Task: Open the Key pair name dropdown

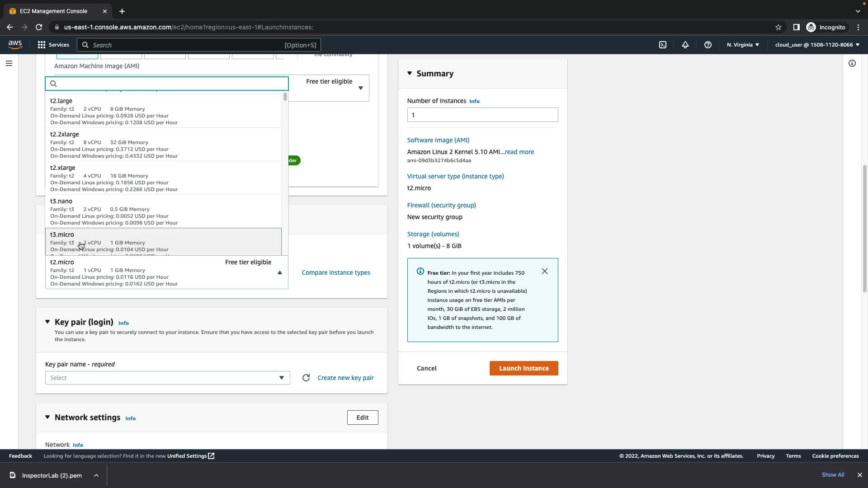Action: pyautogui.click(x=167, y=378)
